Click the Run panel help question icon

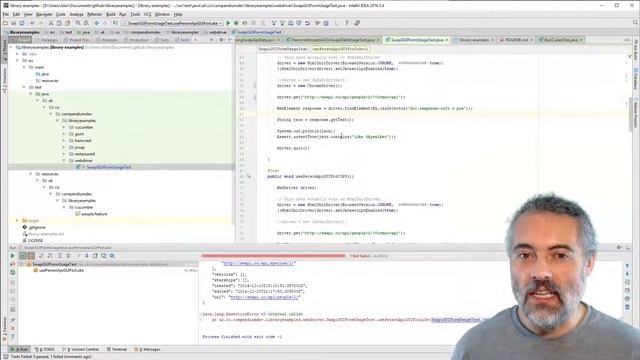point(13,337)
